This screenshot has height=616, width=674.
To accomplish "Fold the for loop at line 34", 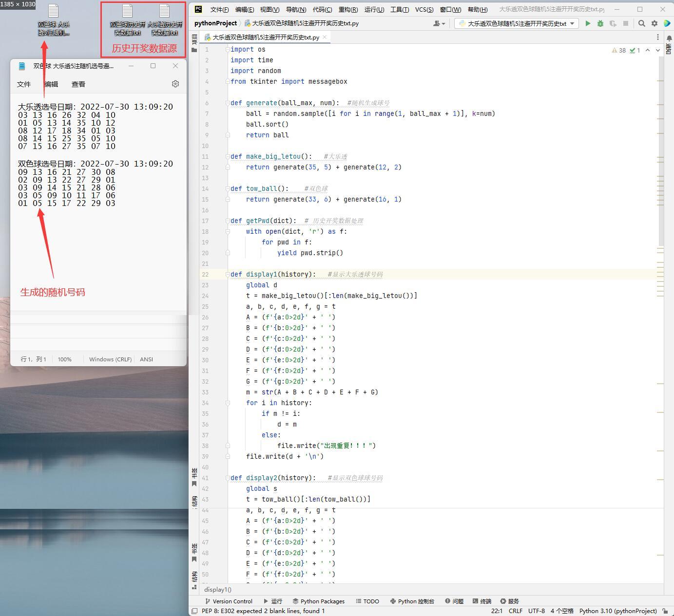I will pos(227,403).
